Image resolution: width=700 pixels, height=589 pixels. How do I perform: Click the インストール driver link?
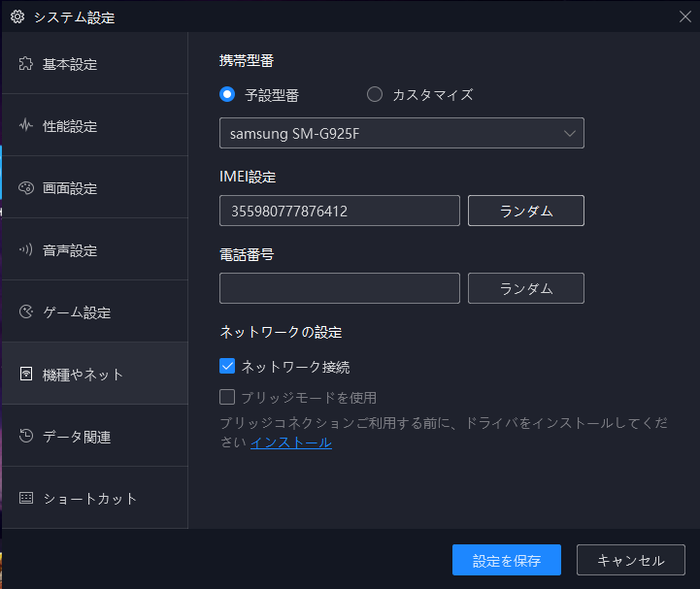click(x=291, y=442)
